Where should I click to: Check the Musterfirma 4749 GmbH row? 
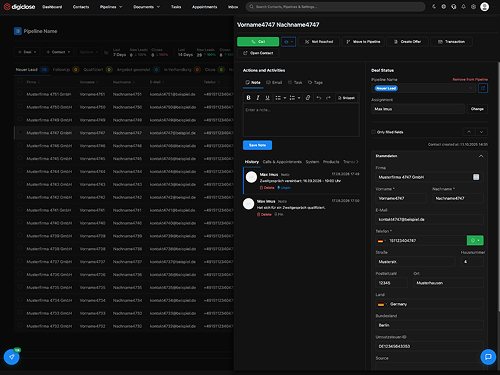pyautogui.click(x=20, y=119)
